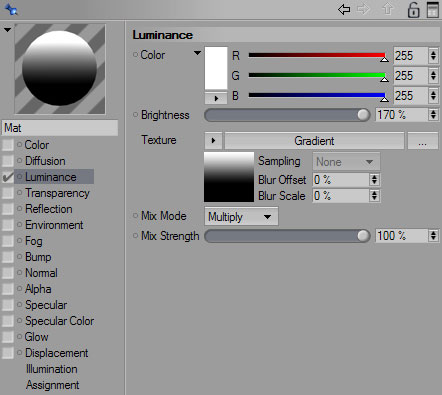Open the Environment channel page
Image resolution: width=442 pixels, height=395 pixels.
click(x=54, y=225)
